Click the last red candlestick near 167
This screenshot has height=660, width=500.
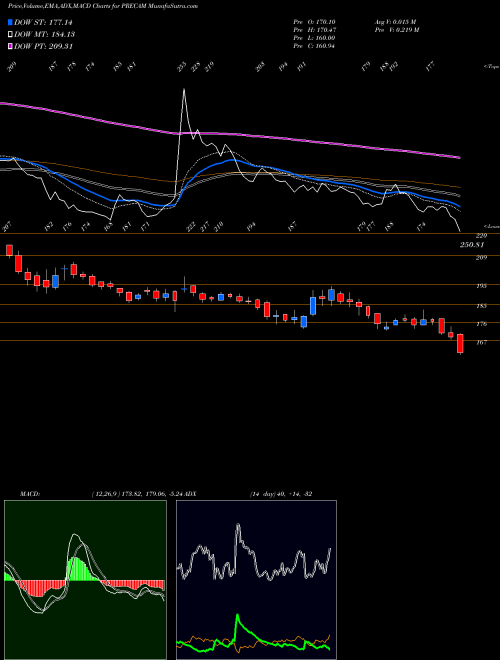tap(460, 344)
